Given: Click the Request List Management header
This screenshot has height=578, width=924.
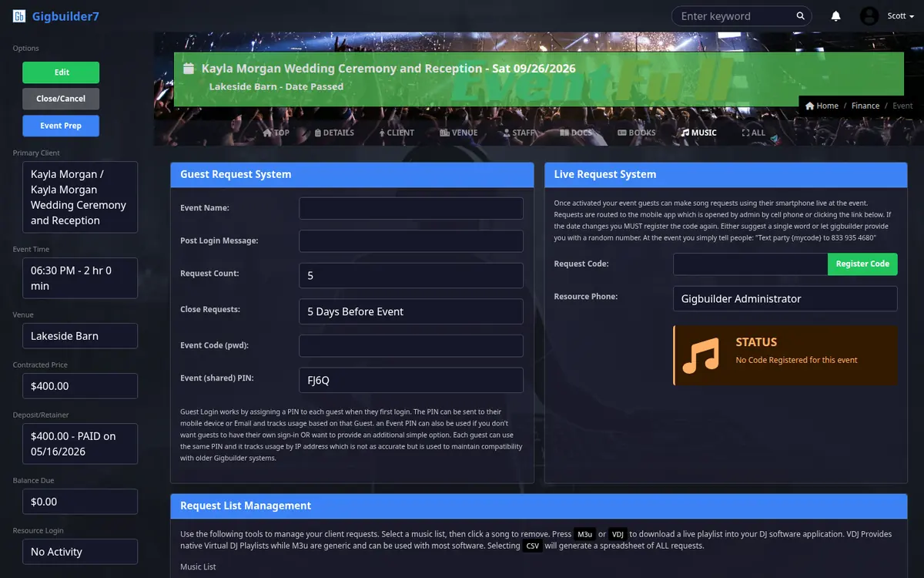Looking at the screenshot, I should (x=539, y=506).
